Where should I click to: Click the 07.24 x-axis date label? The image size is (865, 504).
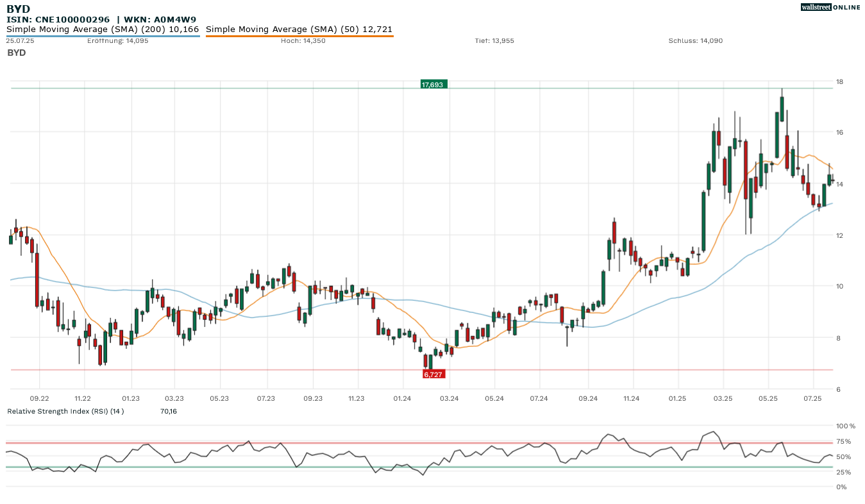click(x=539, y=398)
